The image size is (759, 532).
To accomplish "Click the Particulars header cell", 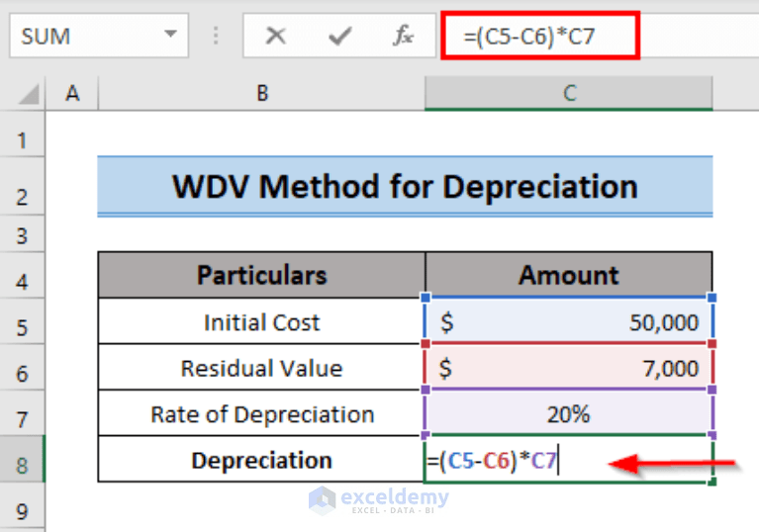I will point(262,275).
